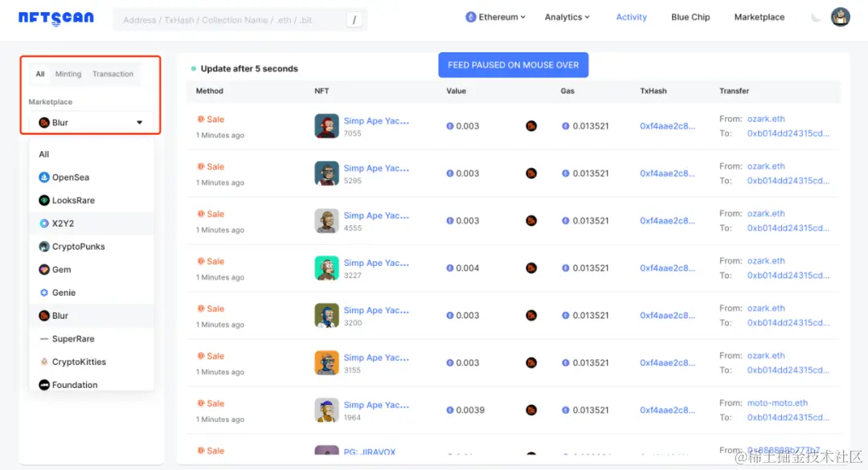Toggle dark mode moon icon
The width and height of the screenshot is (868, 470).
[816, 17]
